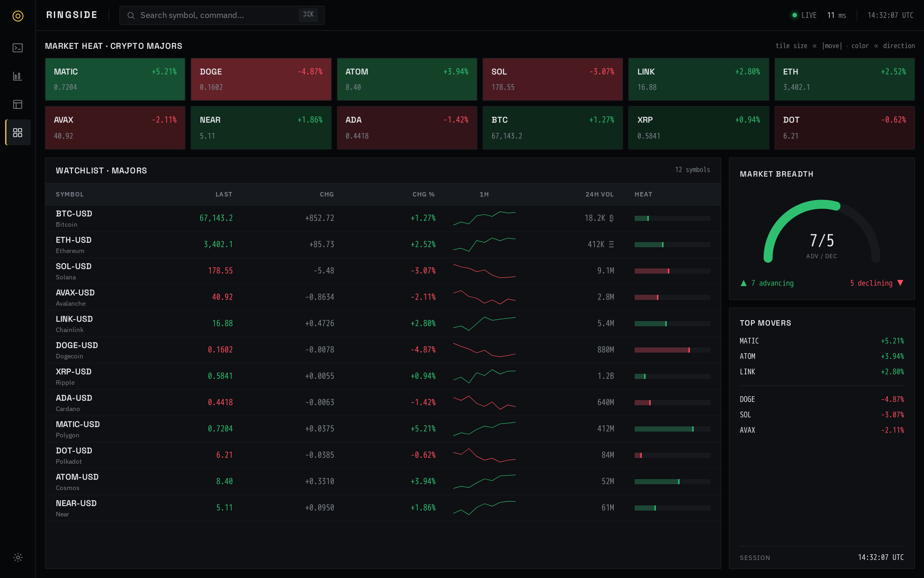Open the DOT heat tile
Viewport: 924px width, 578px height.
pos(844,128)
